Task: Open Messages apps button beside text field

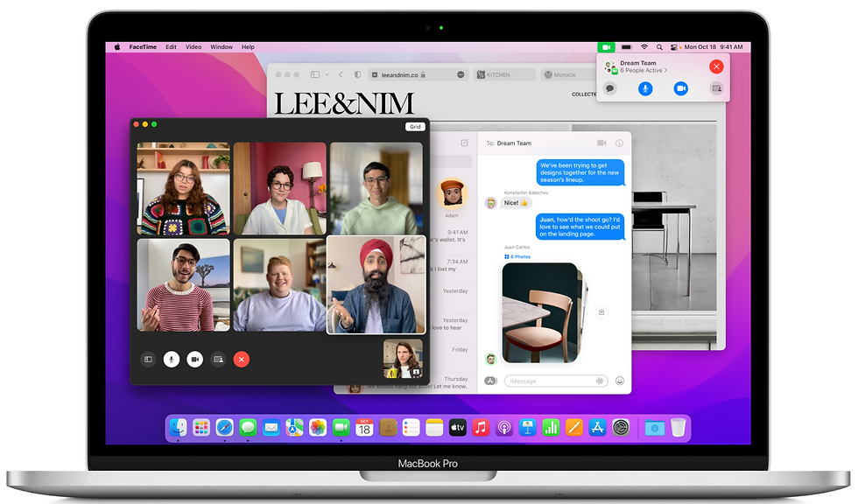Action: coord(490,381)
